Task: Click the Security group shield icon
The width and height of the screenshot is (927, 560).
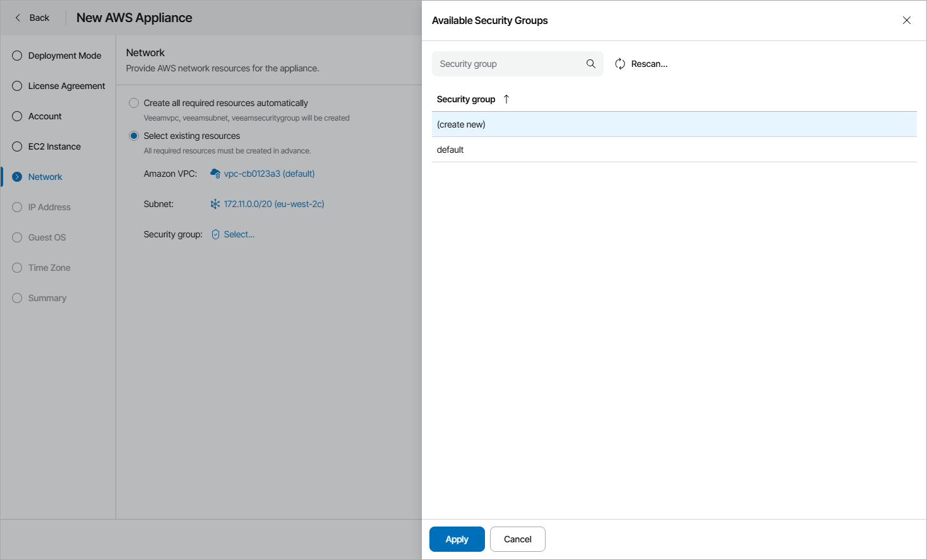Action: [215, 234]
